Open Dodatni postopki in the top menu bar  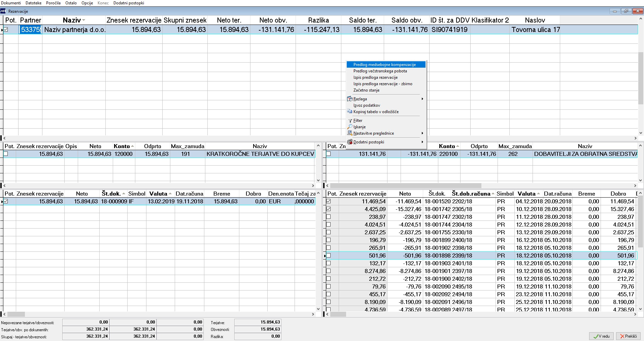129,3
